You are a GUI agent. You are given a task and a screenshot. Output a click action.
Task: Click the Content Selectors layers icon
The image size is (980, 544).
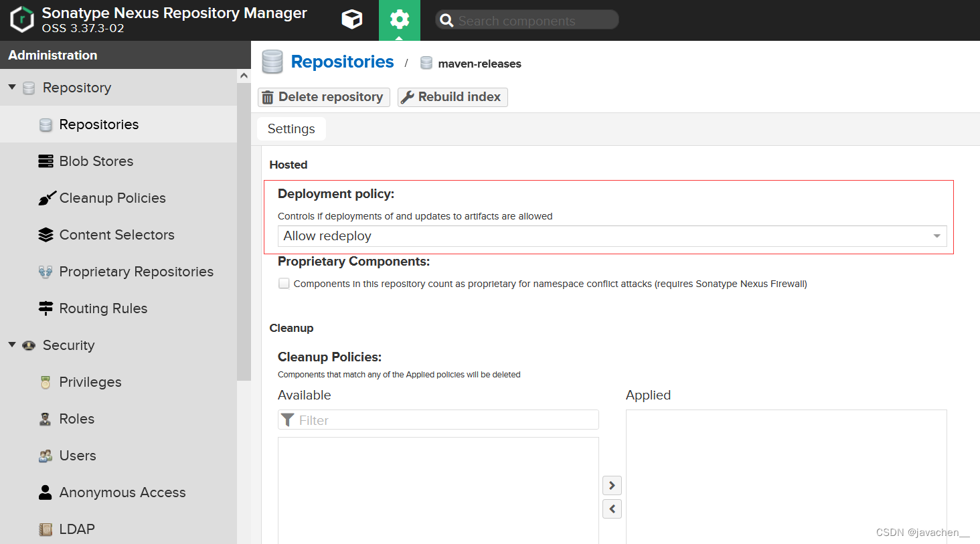[46, 235]
